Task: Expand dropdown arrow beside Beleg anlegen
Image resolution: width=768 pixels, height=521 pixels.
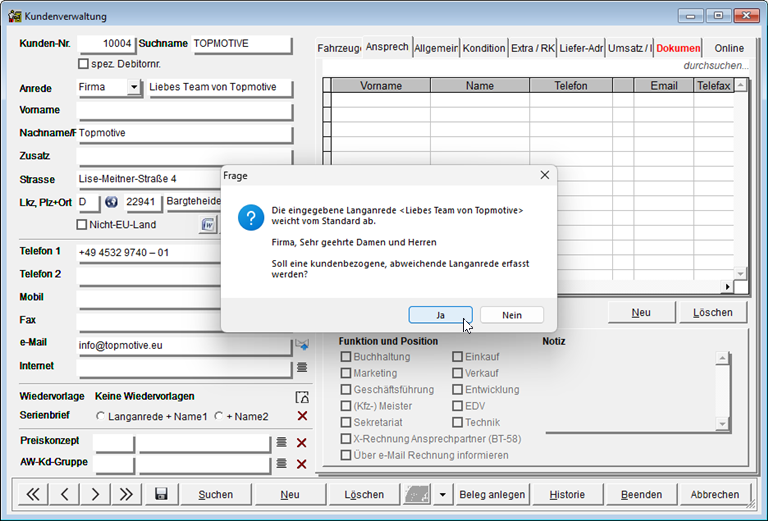Action: pyautogui.click(x=442, y=494)
